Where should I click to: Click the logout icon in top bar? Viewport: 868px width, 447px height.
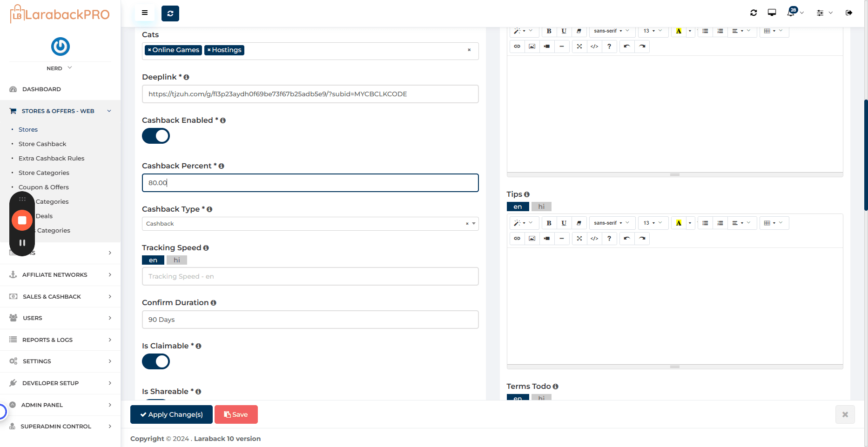point(849,13)
